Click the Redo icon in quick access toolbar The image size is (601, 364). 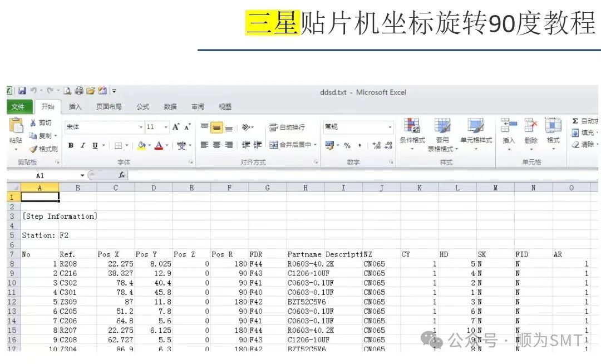[x=50, y=91]
